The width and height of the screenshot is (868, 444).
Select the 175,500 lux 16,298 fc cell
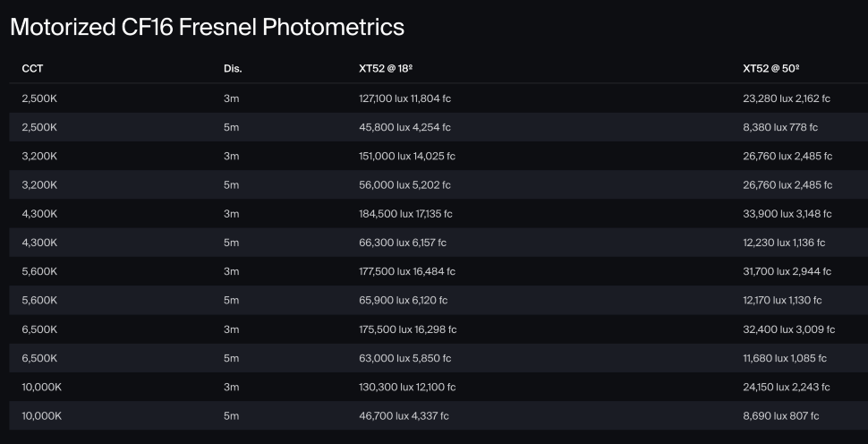pyautogui.click(x=407, y=329)
